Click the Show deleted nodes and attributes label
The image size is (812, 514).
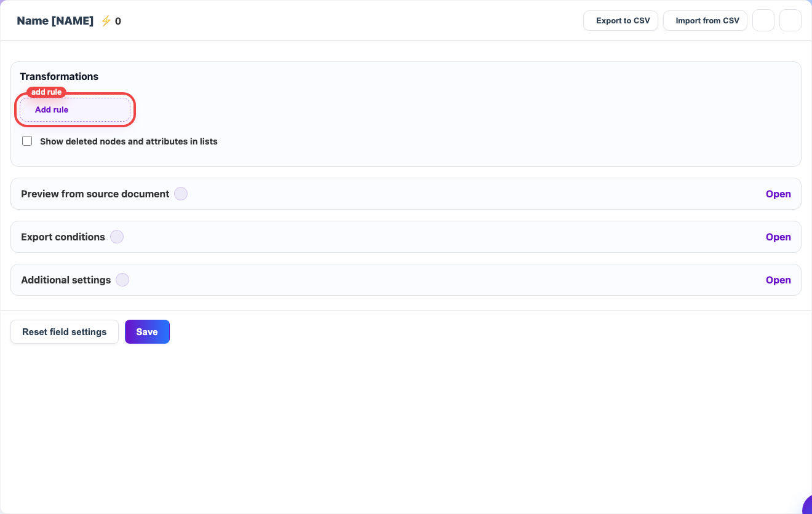pyautogui.click(x=129, y=141)
